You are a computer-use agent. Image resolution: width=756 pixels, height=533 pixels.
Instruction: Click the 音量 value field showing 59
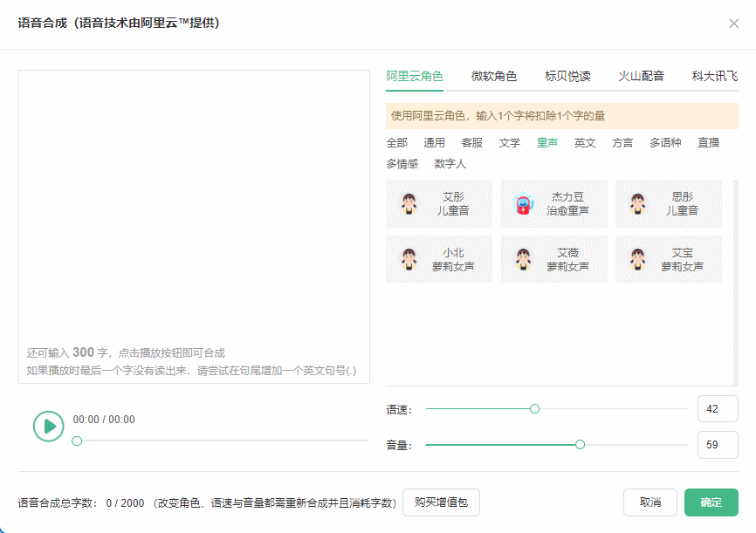[718, 444]
